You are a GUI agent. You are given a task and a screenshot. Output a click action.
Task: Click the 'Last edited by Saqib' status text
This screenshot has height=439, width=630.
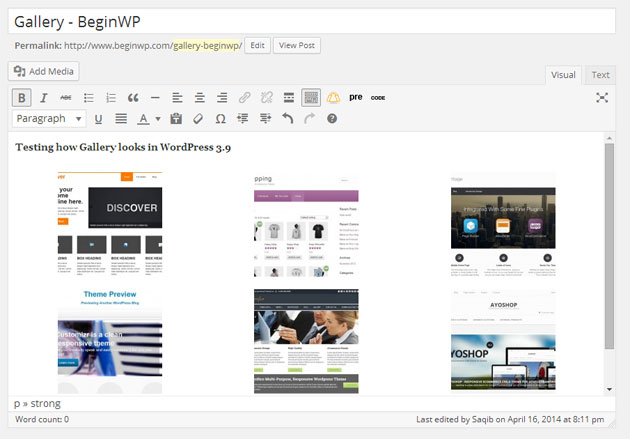point(510,419)
